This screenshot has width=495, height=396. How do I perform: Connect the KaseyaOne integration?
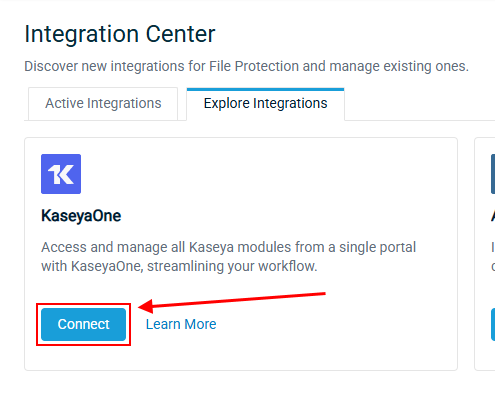83,324
